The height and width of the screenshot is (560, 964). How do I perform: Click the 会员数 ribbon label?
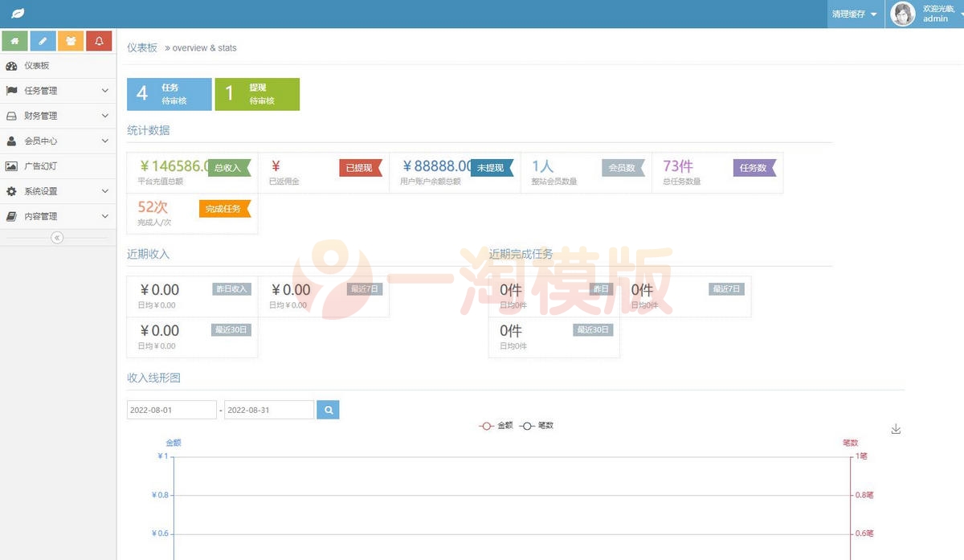coord(623,168)
